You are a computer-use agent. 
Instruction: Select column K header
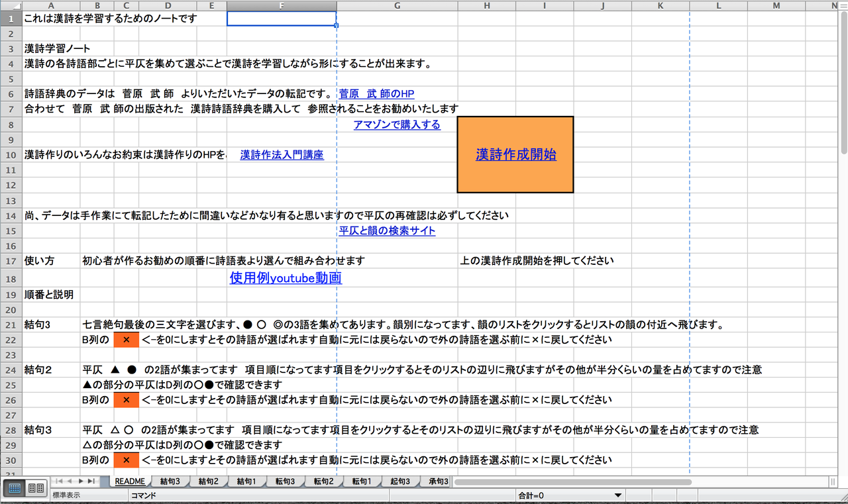(661, 5)
